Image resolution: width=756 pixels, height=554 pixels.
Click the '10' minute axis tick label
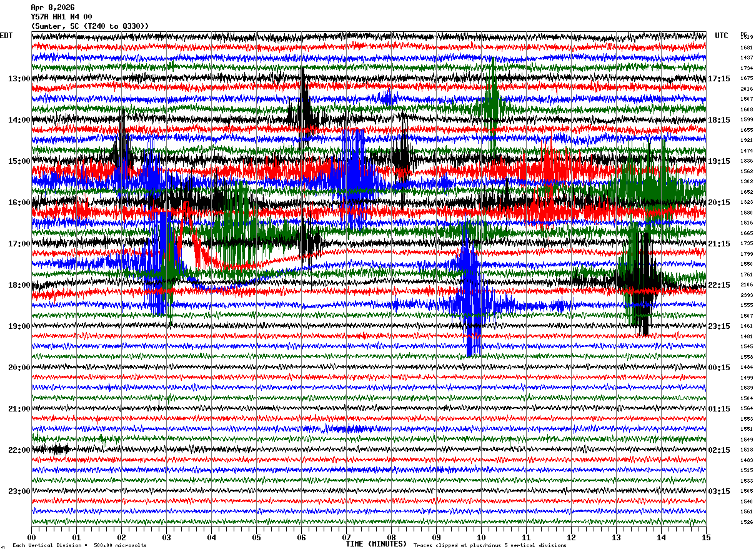click(481, 537)
